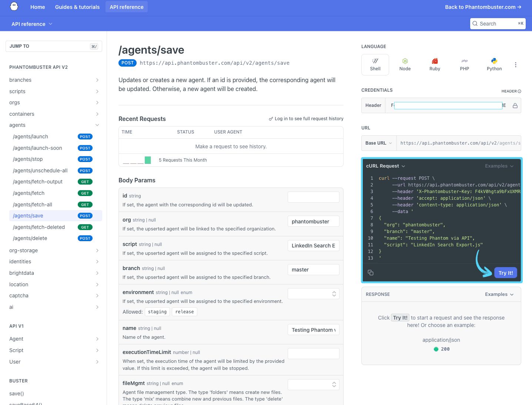Open /agents/unschedule-all endpoint page

click(56, 171)
